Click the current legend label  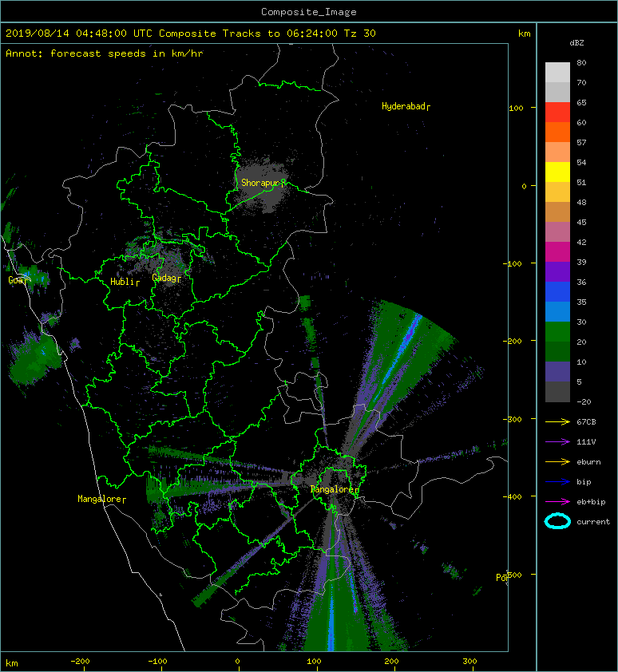pyautogui.click(x=593, y=522)
